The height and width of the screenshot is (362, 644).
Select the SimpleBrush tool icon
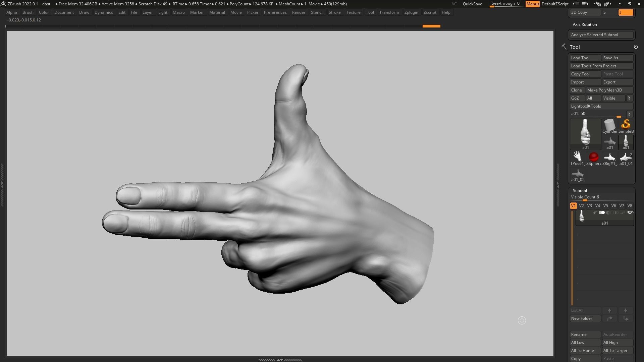[x=626, y=126]
